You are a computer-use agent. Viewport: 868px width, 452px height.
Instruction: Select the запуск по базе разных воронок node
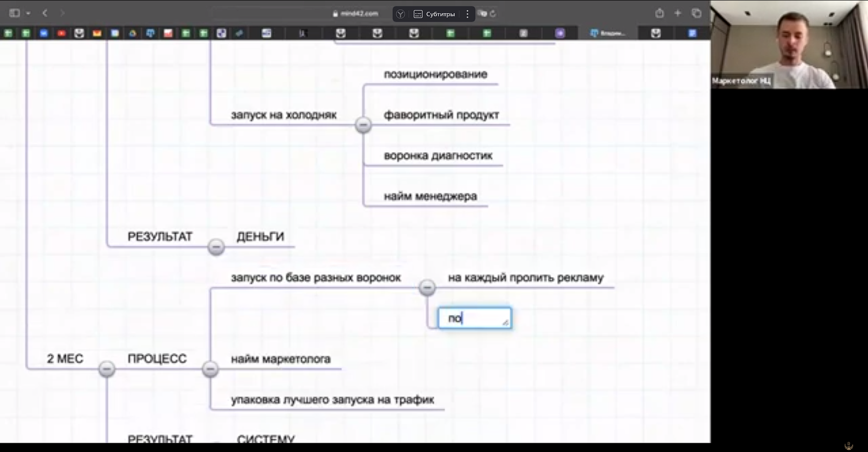click(316, 277)
